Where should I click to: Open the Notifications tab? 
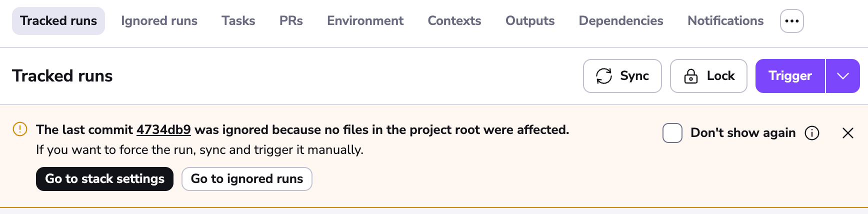(725, 21)
